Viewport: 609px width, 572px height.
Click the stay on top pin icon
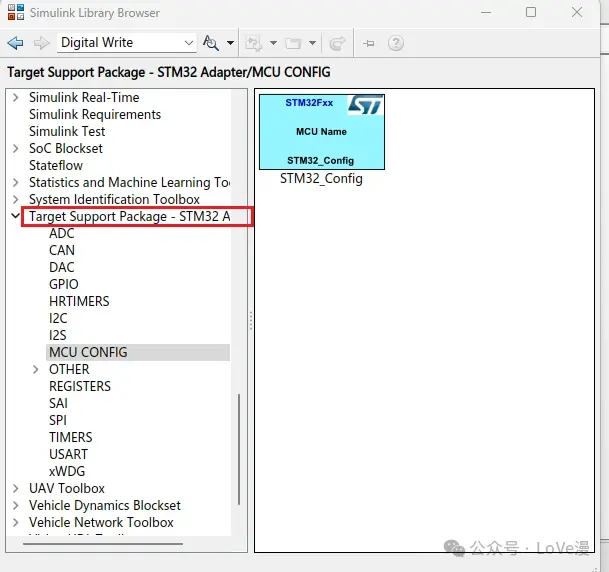coord(369,43)
